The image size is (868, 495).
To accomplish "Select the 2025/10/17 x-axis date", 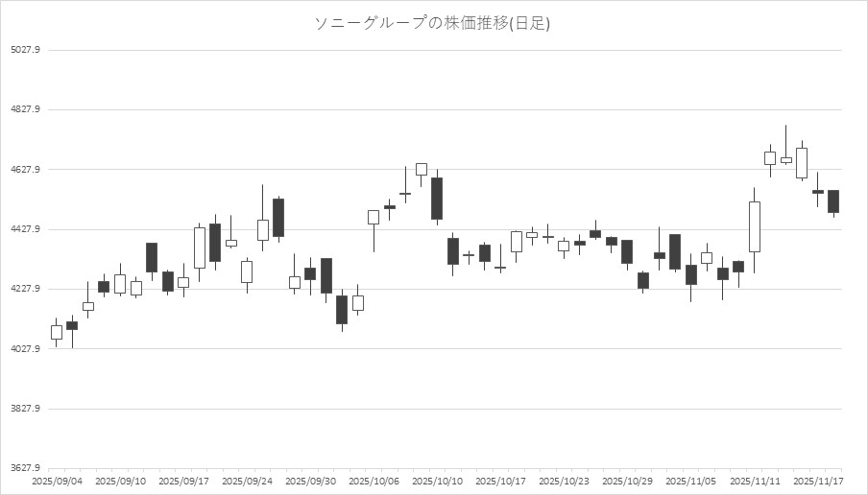I will click(500, 481).
